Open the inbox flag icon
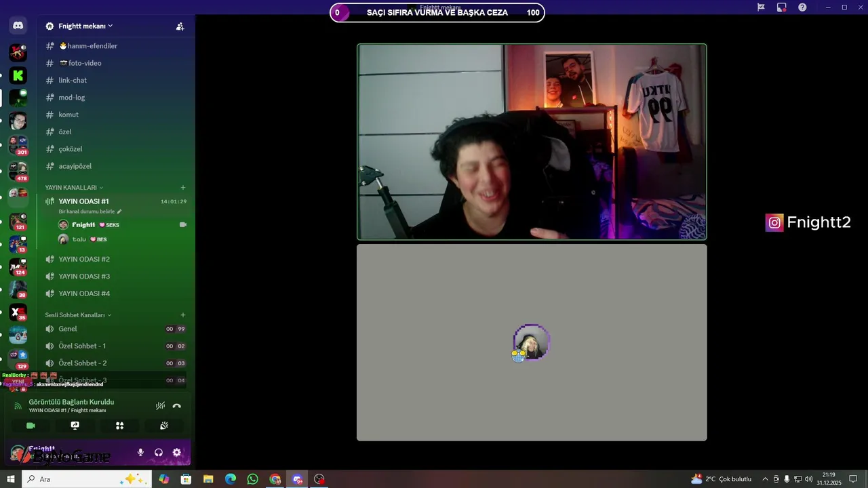Screen dimensions: 868x488 coord(761,7)
